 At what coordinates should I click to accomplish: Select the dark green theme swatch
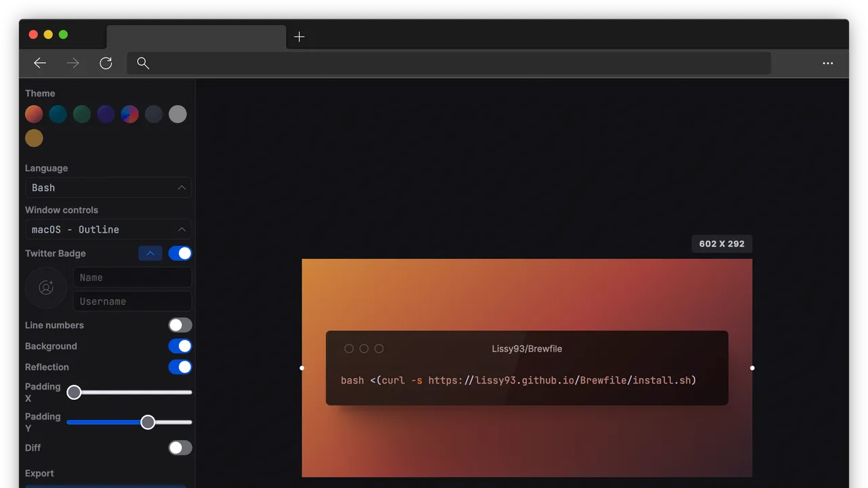[x=82, y=114]
